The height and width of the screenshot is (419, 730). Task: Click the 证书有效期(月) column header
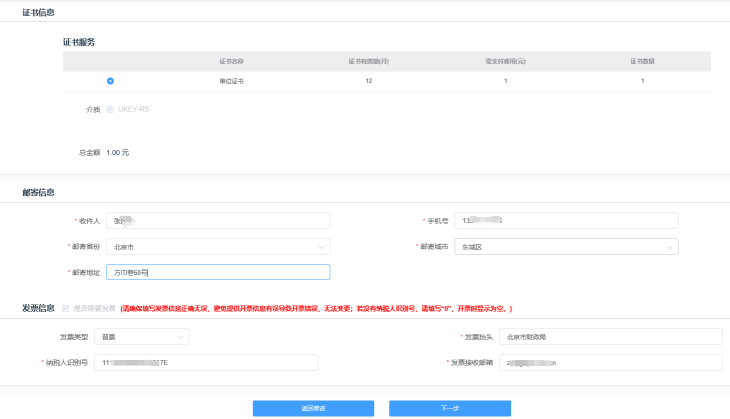coord(369,62)
